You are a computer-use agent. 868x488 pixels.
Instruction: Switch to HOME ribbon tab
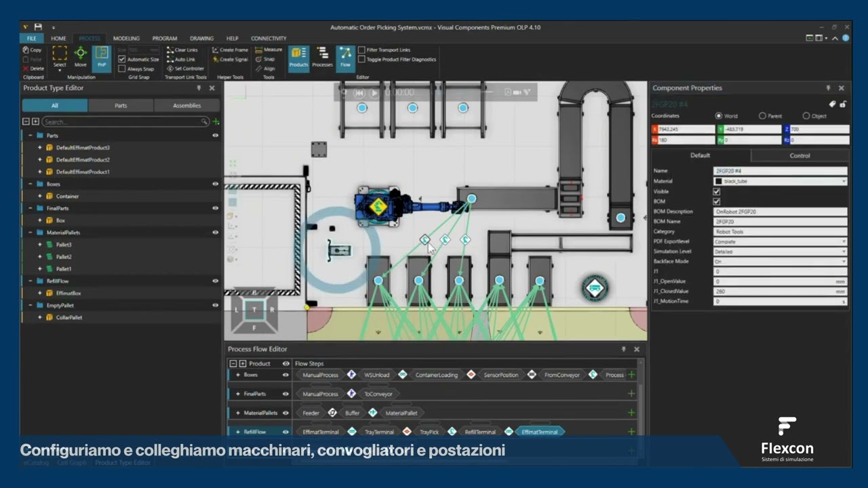(x=58, y=39)
